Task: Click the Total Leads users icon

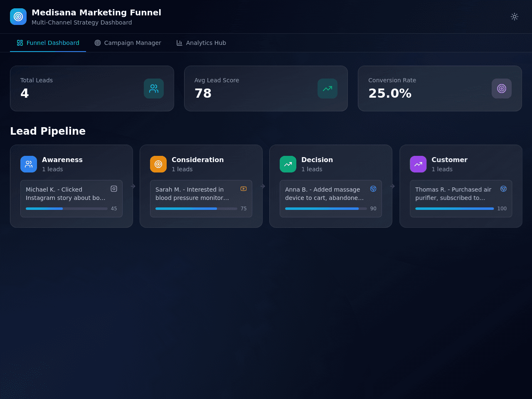Action: click(154, 89)
